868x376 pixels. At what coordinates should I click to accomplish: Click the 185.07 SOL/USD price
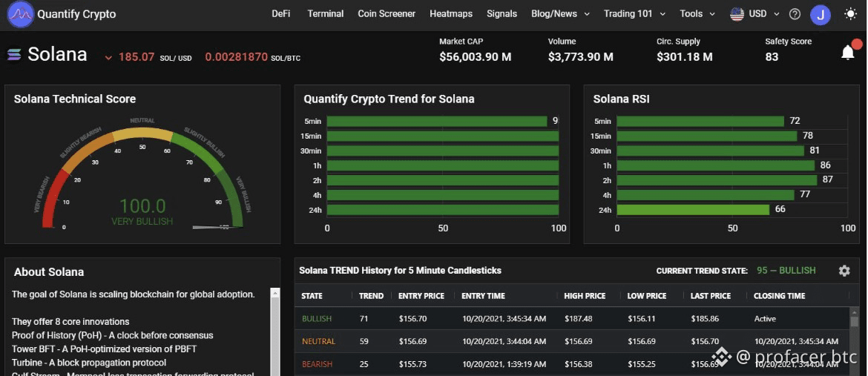tap(137, 56)
